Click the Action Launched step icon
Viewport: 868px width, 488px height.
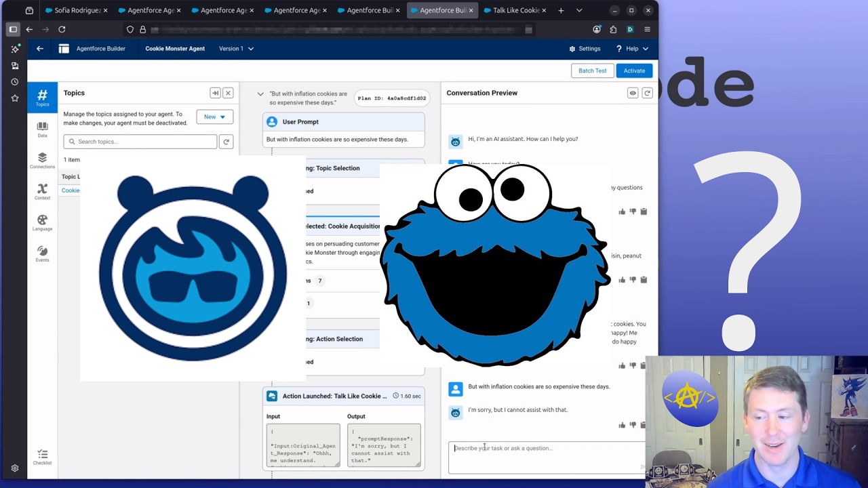coord(272,396)
